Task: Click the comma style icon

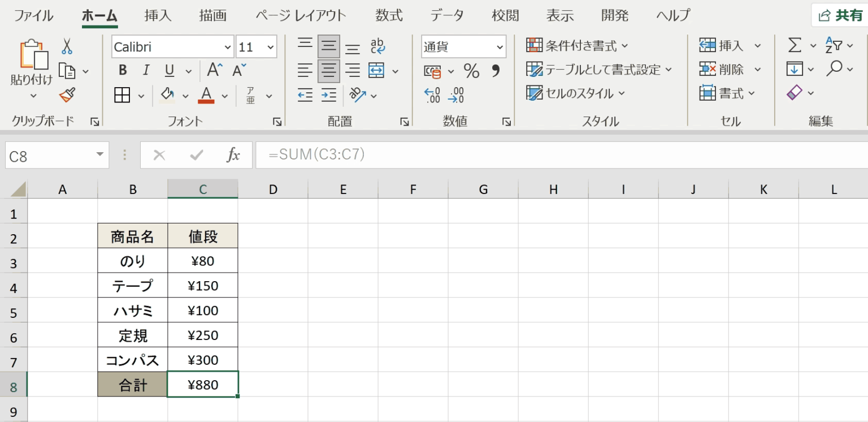Action: click(x=496, y=70)
